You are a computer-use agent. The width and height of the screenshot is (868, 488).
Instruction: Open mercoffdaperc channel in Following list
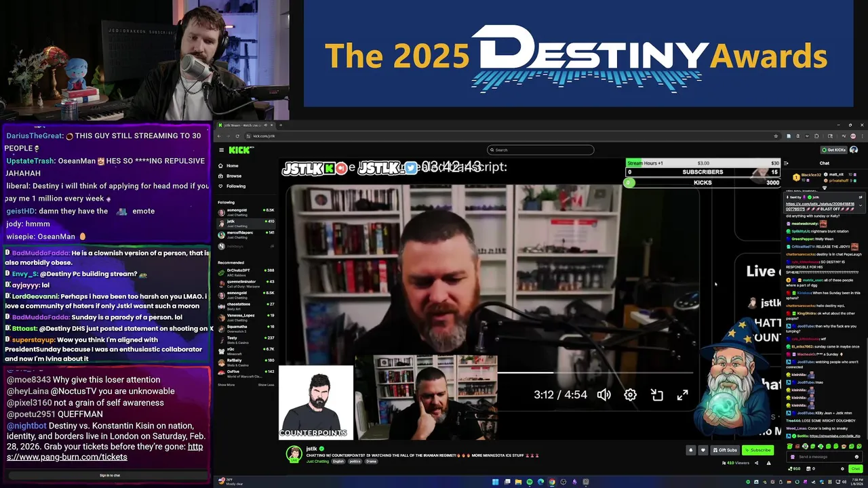246,235
